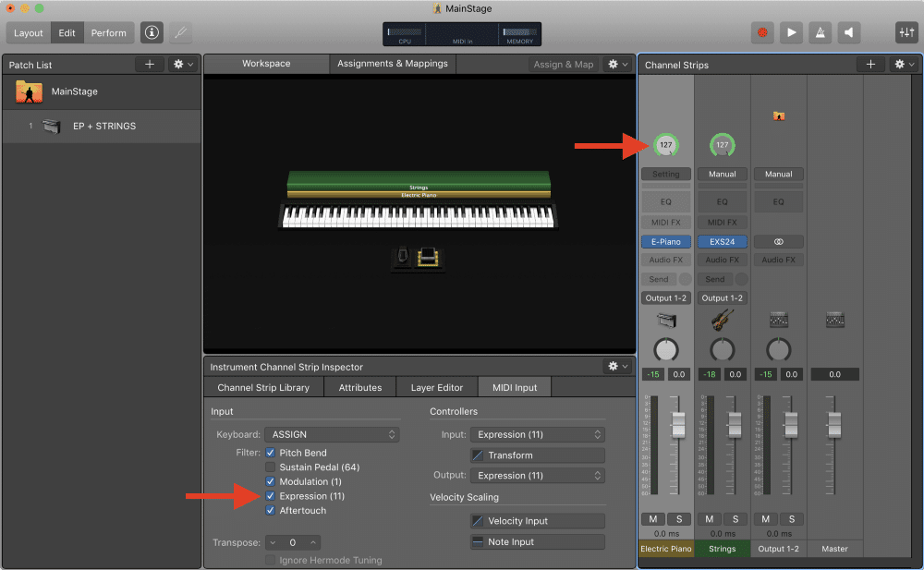Click the play button in toolbar
This screenshot has height=570, width=924.
pyautogui.click(x=791, y=32)
